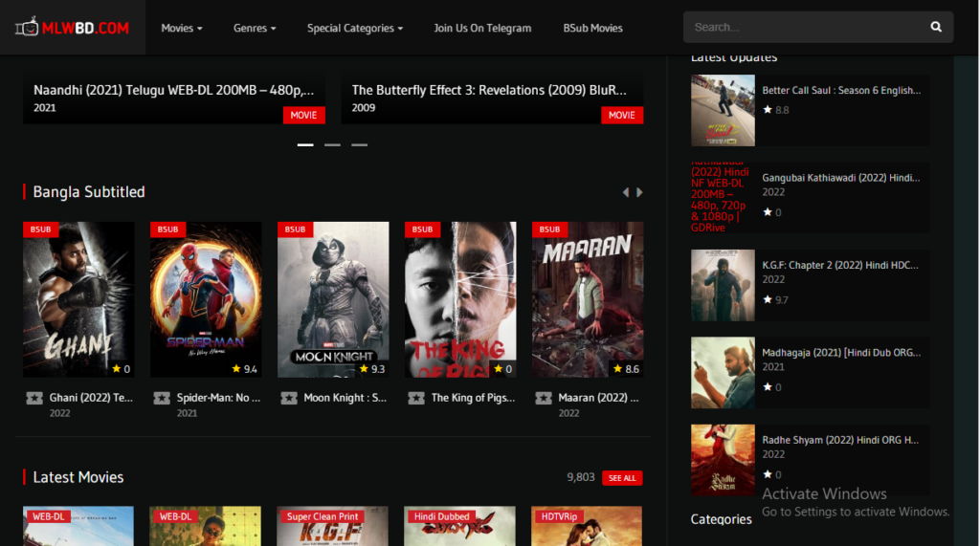Open K.G.F Chapter 2 sidebar thumbnail
980x546 pixels.
tap(724, 286)
